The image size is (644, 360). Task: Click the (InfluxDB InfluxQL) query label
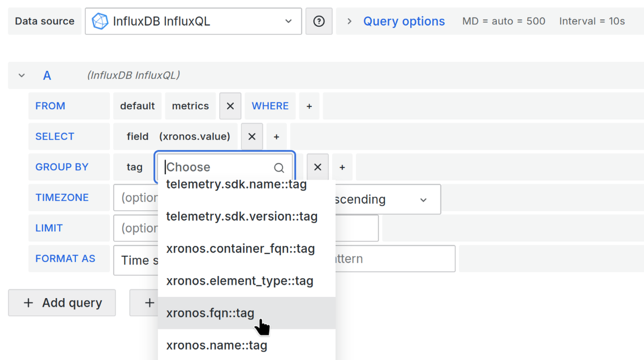[x=134, y=75]
